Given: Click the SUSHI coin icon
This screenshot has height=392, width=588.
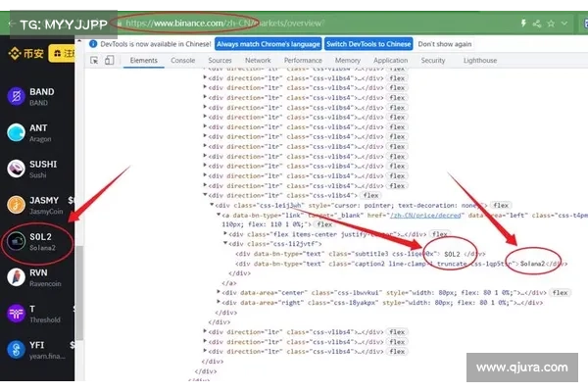Looking at the screenshot, I should coord(16,169).
